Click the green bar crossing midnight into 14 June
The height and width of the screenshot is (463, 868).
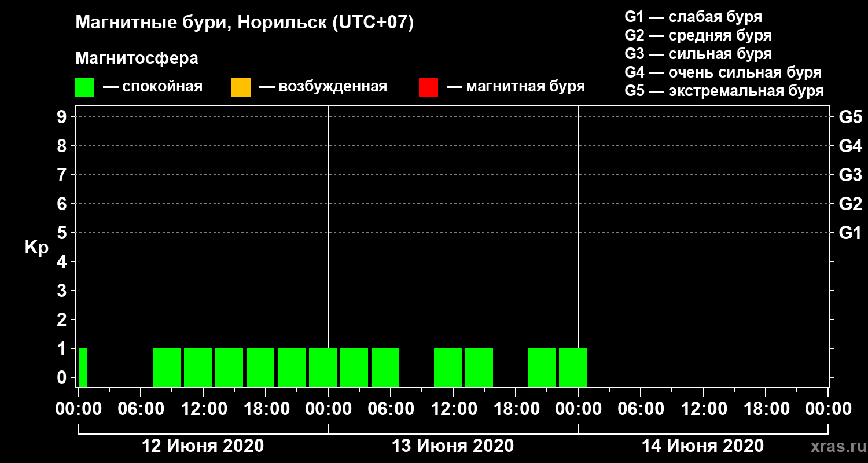coord(573,367)
